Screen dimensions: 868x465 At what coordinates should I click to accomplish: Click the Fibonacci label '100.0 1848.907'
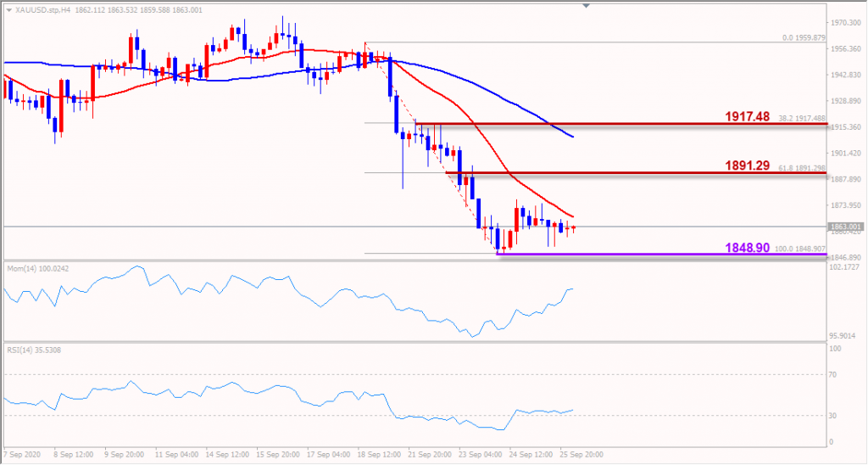[x=800, y=249]
